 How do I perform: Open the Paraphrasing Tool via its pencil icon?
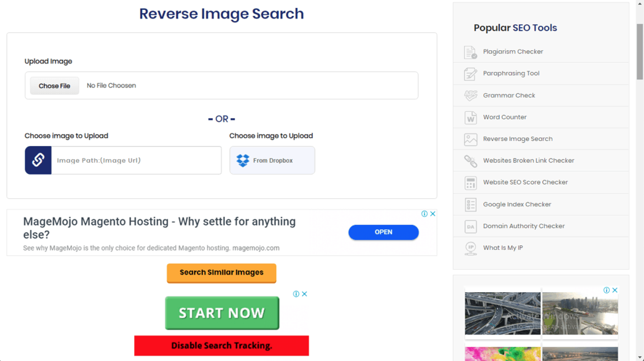[470, 73]
